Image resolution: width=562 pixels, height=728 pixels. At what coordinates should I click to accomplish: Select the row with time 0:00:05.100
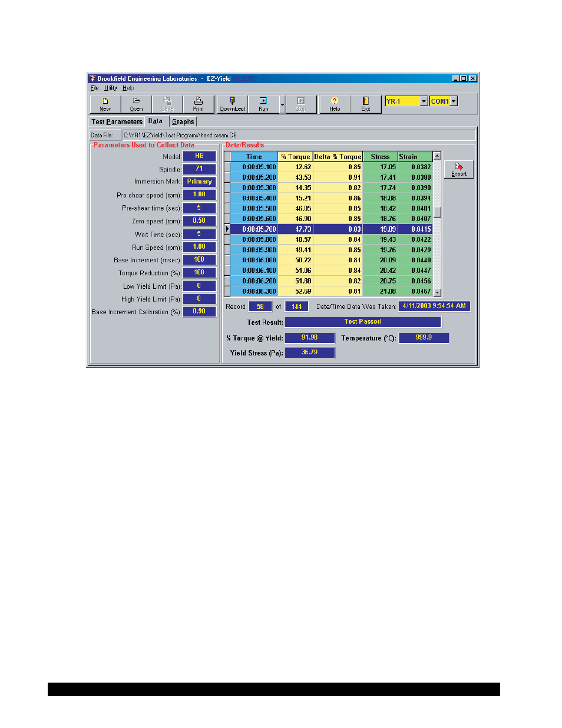click(x=329, y=167)
